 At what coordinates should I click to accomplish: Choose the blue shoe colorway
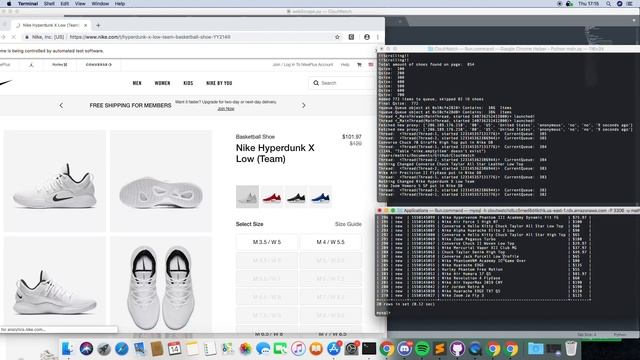tap(320, 197)
